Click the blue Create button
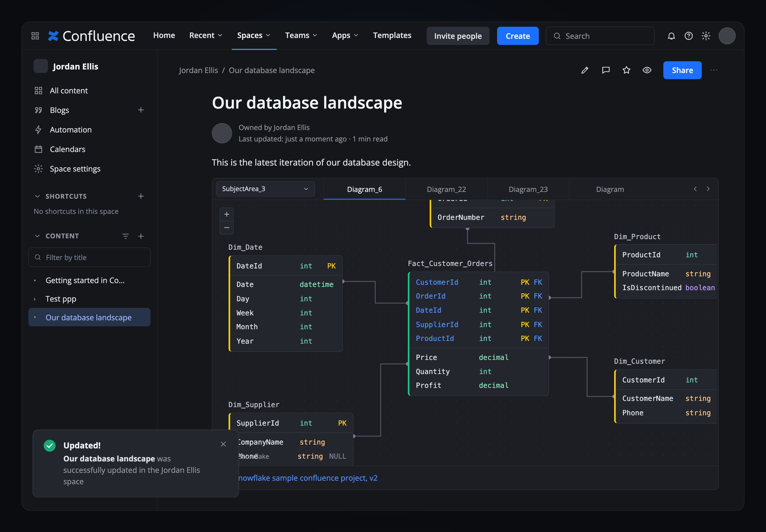The image size is (766, 532). (517, 36)
